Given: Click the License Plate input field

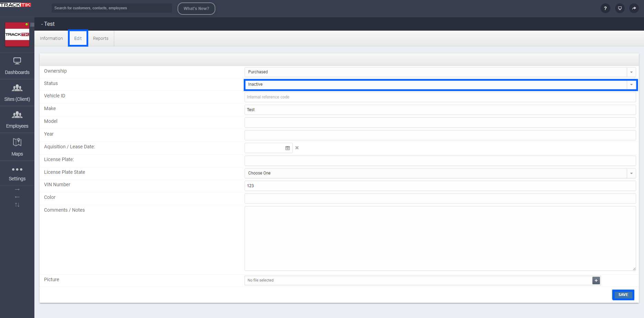Looking at the screenshot, I should tap(440, 161).
